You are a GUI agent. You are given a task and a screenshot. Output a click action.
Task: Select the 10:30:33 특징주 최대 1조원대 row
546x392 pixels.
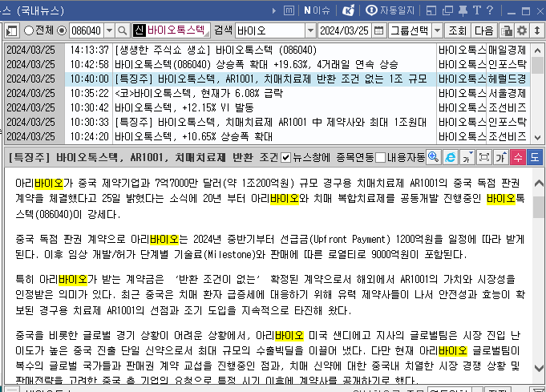point(268,122)
